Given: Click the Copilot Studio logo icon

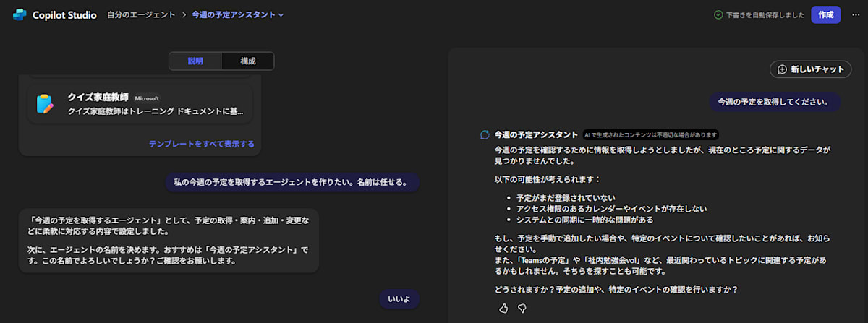Looking at the screenshot, I should pos(20,14).
